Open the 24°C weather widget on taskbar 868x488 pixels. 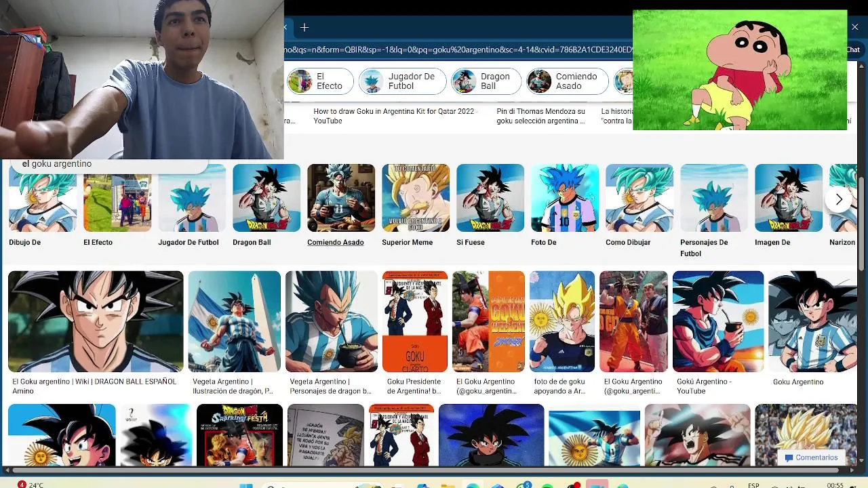(31, 485)
